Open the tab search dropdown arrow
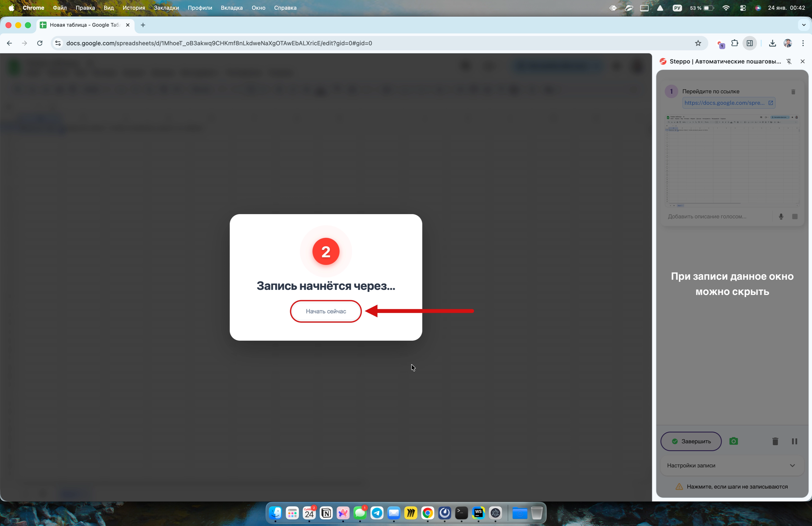Image resolution: width=812 pixels, height=526 pixels. pyautogui.click(x=804, y=25)
